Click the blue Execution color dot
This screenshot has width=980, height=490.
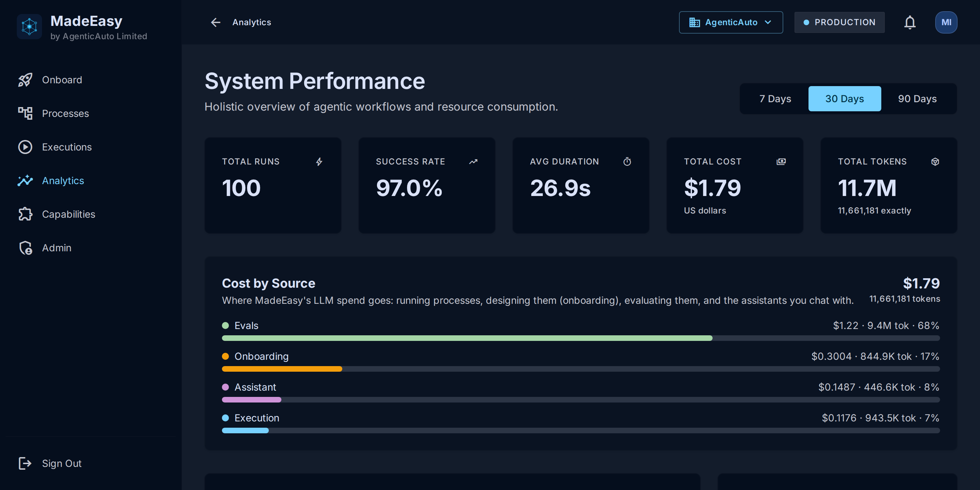225,418
